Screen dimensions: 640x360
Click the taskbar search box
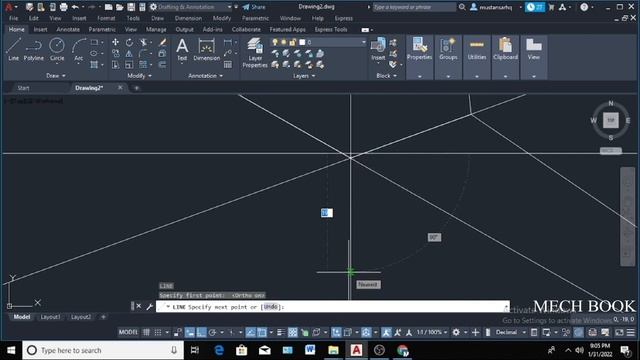(x=103, y=350)
